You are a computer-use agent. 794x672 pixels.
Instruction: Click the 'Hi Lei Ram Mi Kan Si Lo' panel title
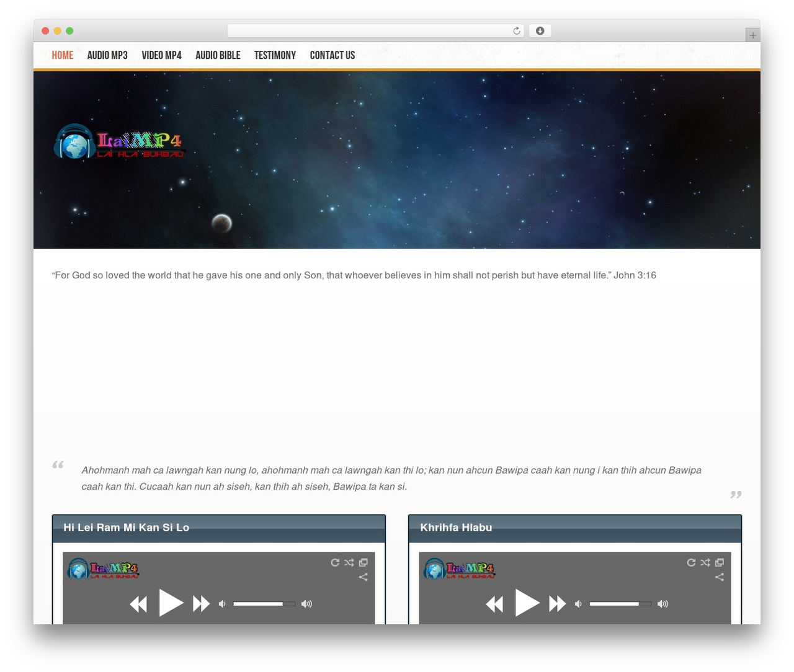click(127, 528)
